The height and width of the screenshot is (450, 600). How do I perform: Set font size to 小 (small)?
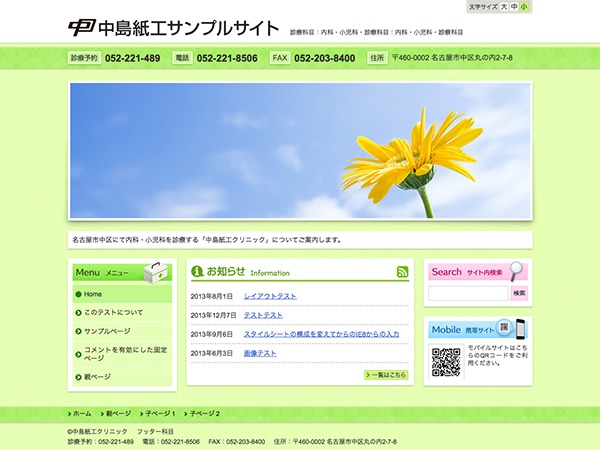click(524, 7)
